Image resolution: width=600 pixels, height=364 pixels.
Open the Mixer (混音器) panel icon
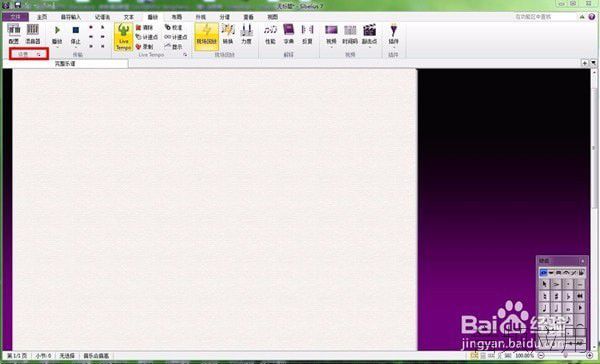tap(33, 34)
